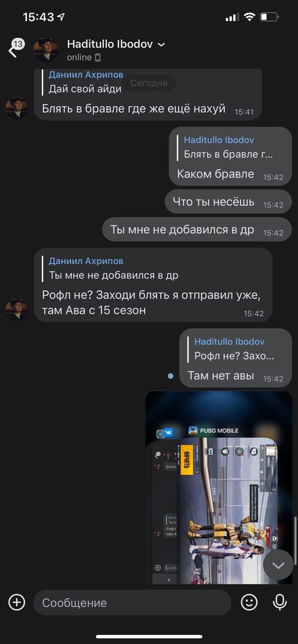Expand chat options next to Haditullo Ibodov
This screenshot has height=644, width=298.
coord(161,44)
